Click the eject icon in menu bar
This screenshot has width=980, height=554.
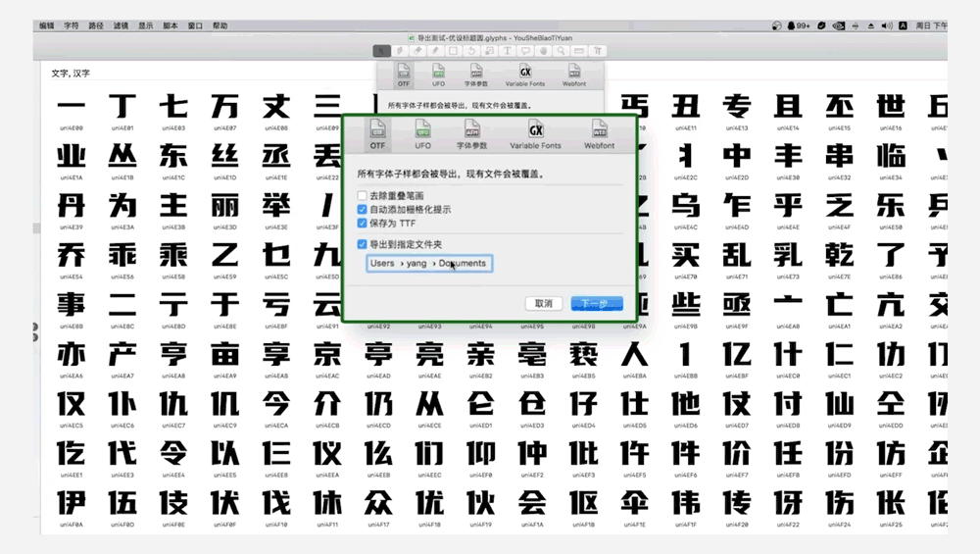870,25
